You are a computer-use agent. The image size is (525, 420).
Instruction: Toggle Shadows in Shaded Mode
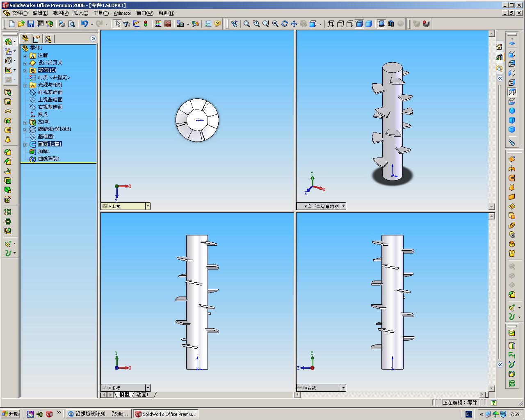tap(381, 24)
